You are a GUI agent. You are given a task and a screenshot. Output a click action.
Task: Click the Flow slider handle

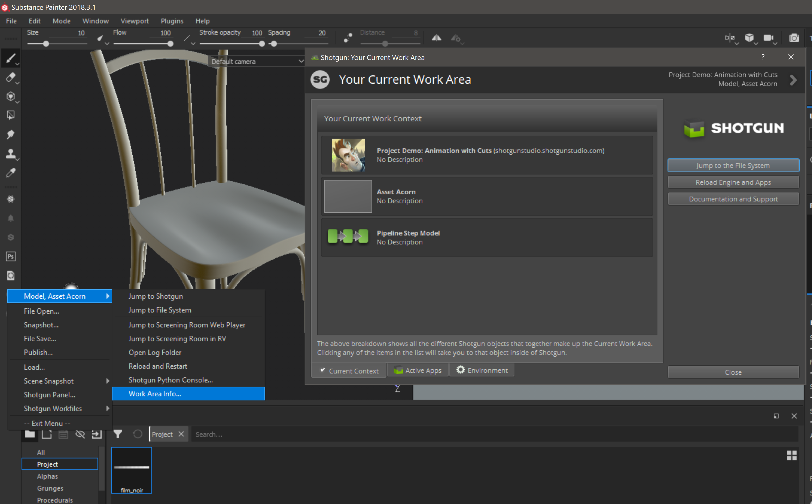tap(170, 44)
